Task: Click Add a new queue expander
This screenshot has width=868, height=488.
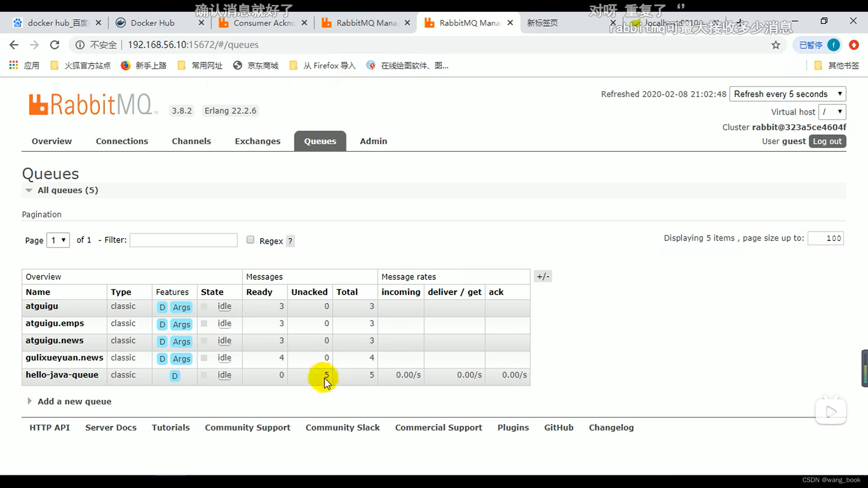Action: point(28,401)
